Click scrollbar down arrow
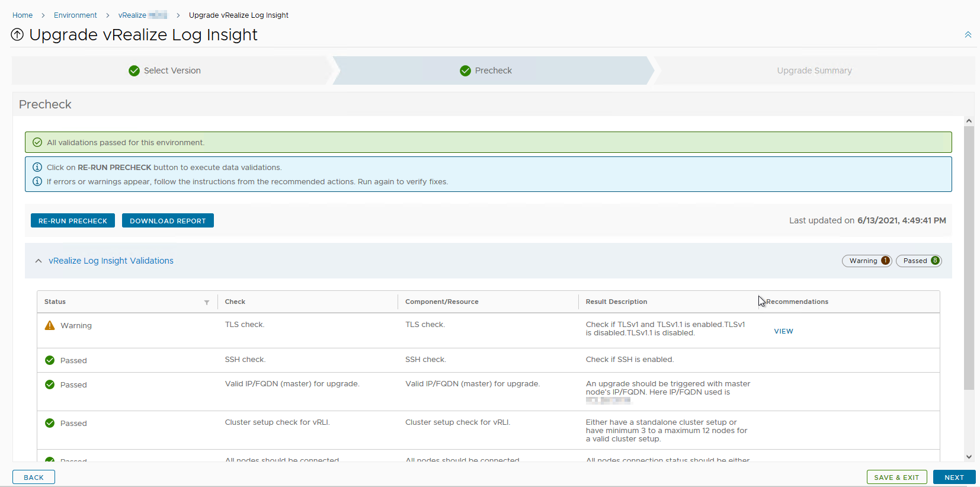Screen dimensions: 980x487 (969, 457)
